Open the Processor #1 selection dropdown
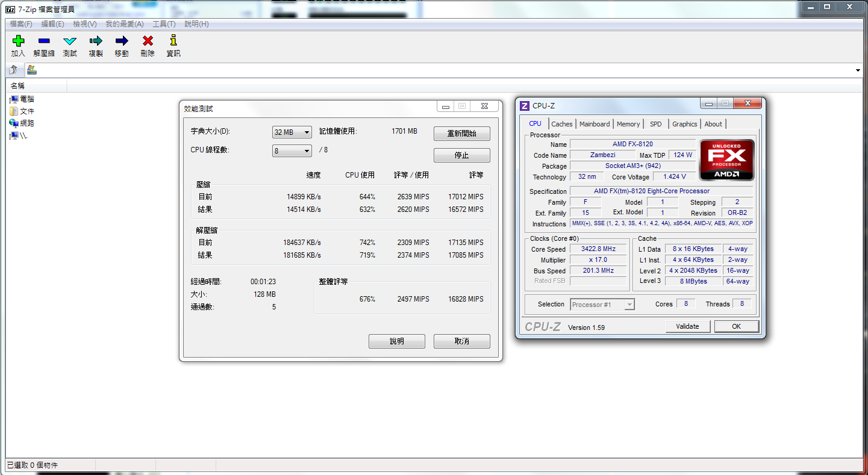This screenshot has width=868, height=475. pyautogui.click(x=602, y=305)
